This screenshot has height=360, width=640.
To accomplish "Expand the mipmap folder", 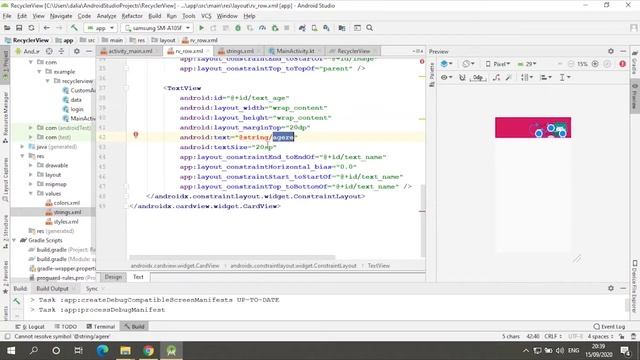I will pos(31,184).
